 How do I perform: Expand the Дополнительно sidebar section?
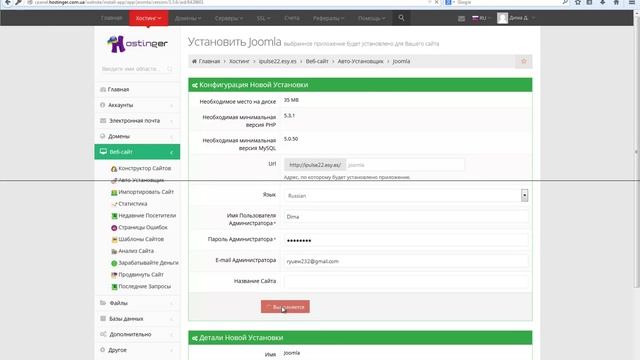(137, 334)
